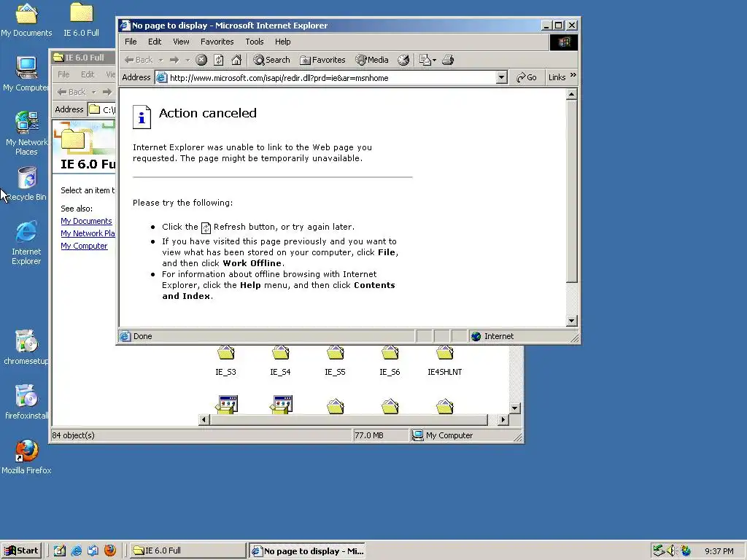Click My Documents link in folder window
This screenshot has height=560, width=747.
[86, 221]
